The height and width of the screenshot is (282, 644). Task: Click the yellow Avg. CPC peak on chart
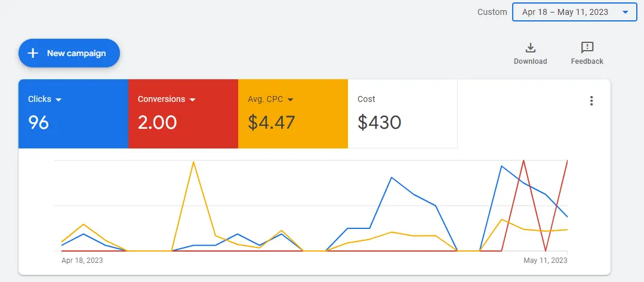pos(193,162)
